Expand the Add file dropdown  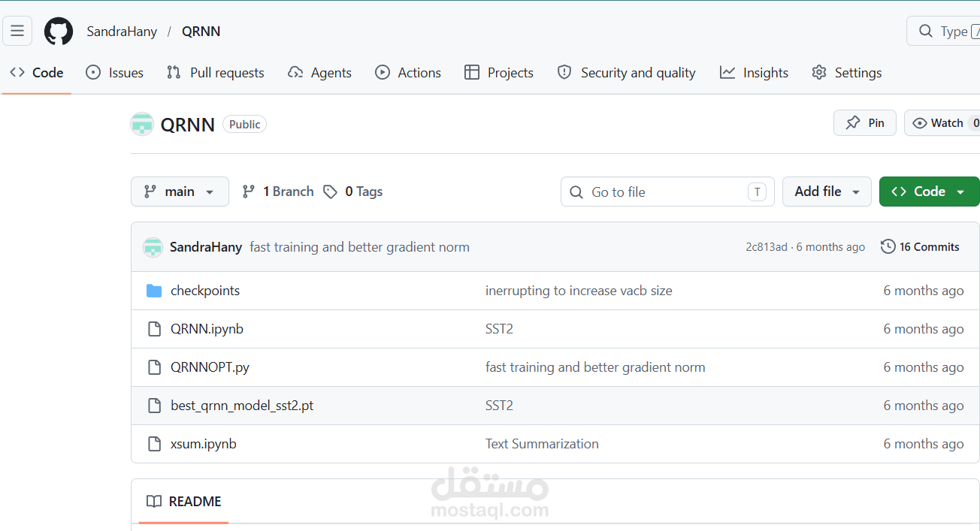point(827,192)
